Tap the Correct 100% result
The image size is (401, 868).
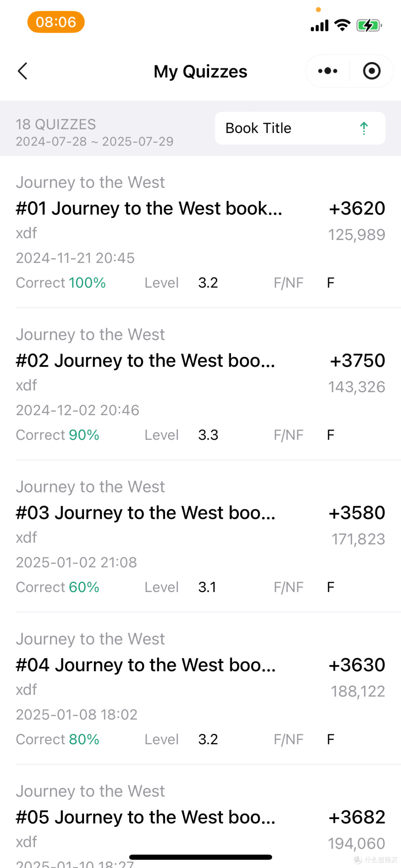click(x=61, y=283)
